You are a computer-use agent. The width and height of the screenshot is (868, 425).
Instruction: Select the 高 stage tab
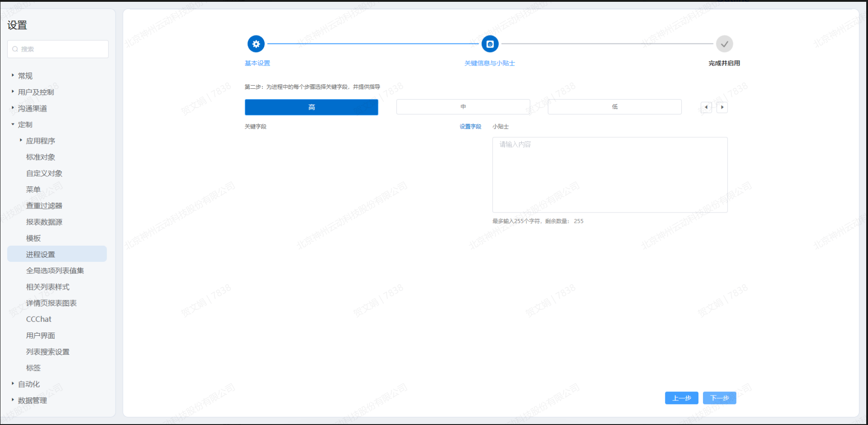coord(311,107)
